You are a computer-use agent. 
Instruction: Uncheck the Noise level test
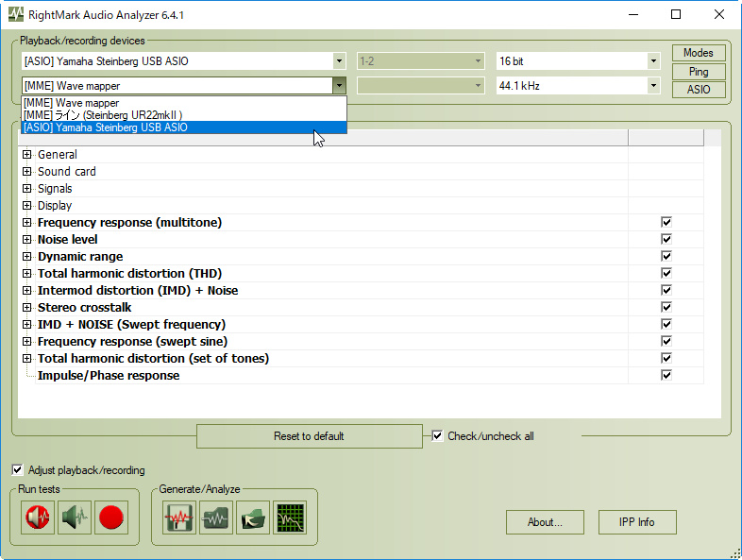[666, 239]
